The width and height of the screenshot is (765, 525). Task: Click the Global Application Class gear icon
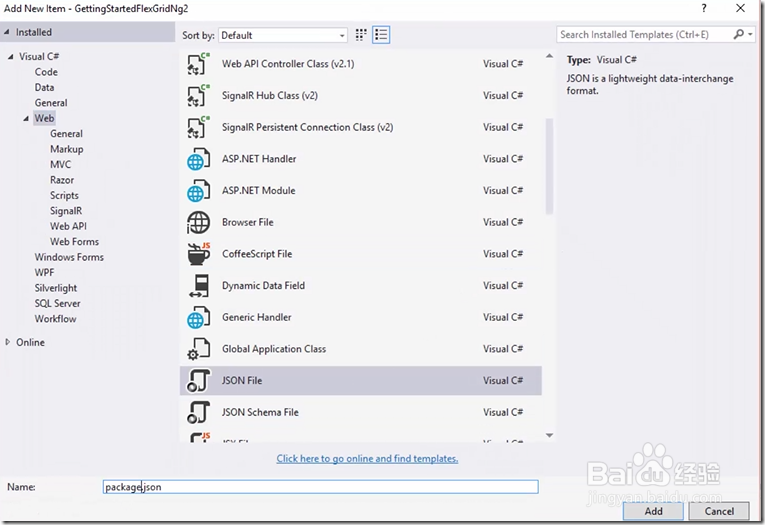(199, 349)
